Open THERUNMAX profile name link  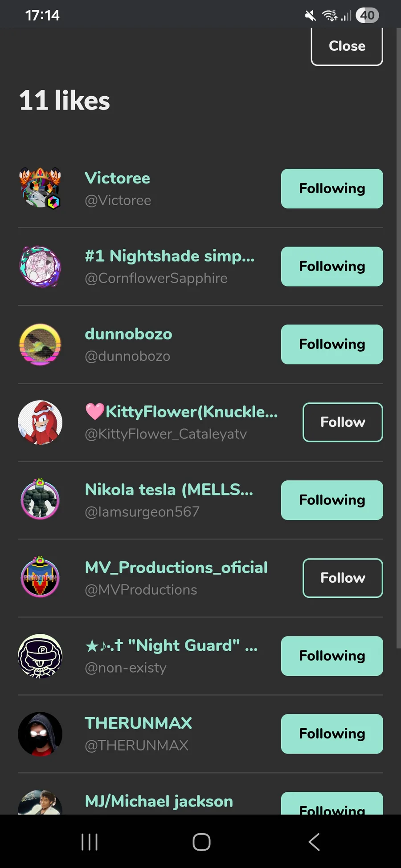(x=139, y=723)
